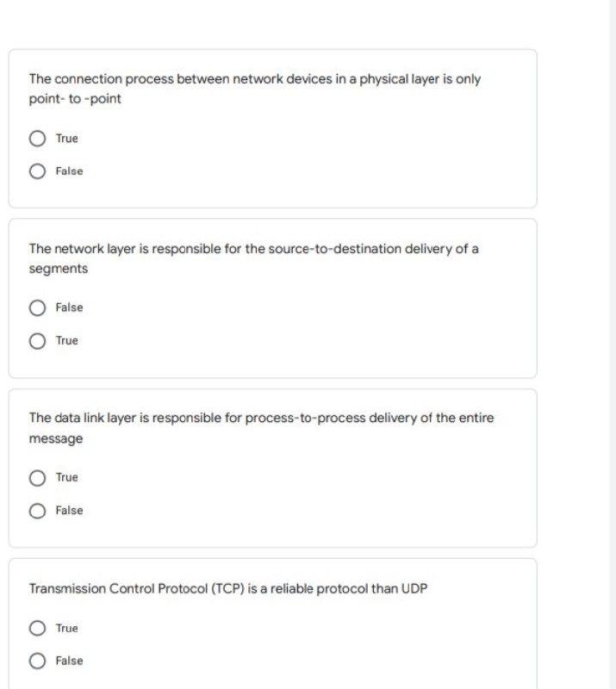The height and width of the screenshot is (689, 616).
Task: Select the second question card
Action: point(273,297)
